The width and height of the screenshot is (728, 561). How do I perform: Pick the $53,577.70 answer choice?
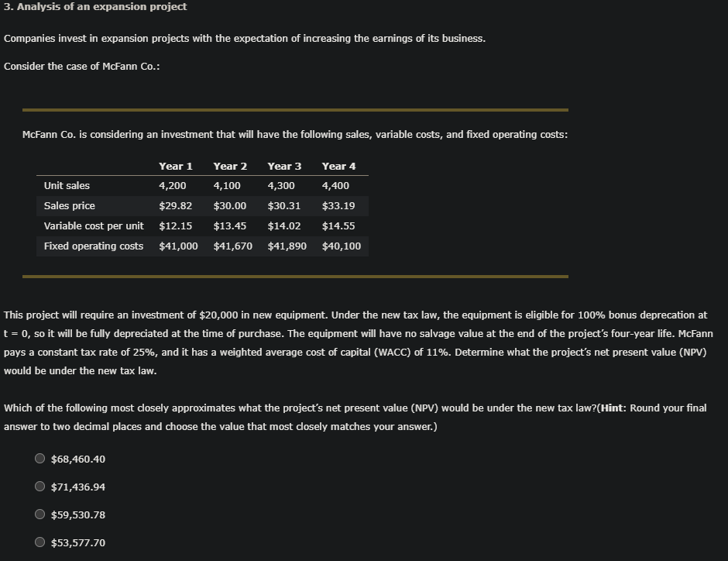(x=39, y=542)
